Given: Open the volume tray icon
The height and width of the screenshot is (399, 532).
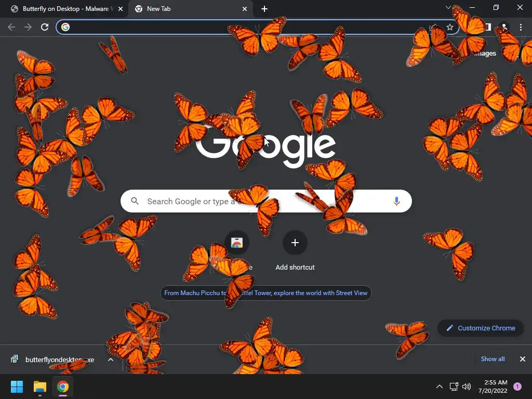Looking at the screenshot, I should coord(467,387).
